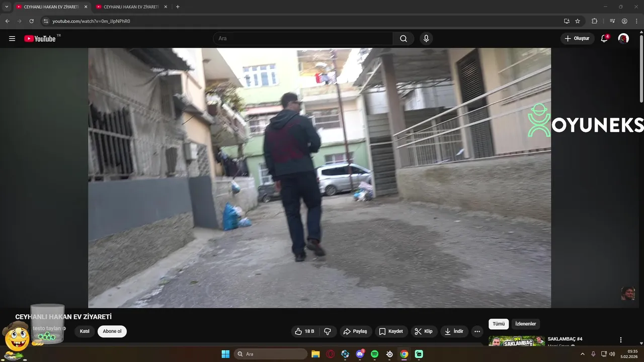Download the video with İndir
The width and height of the screenshot is (644, 362).
pyautogui.click(x=454, y=331)
